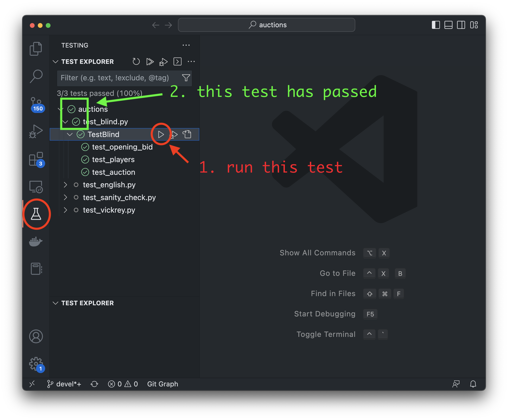Toggle the bottom panel layout button
508x420 pixels.
(x=448, y=25)
